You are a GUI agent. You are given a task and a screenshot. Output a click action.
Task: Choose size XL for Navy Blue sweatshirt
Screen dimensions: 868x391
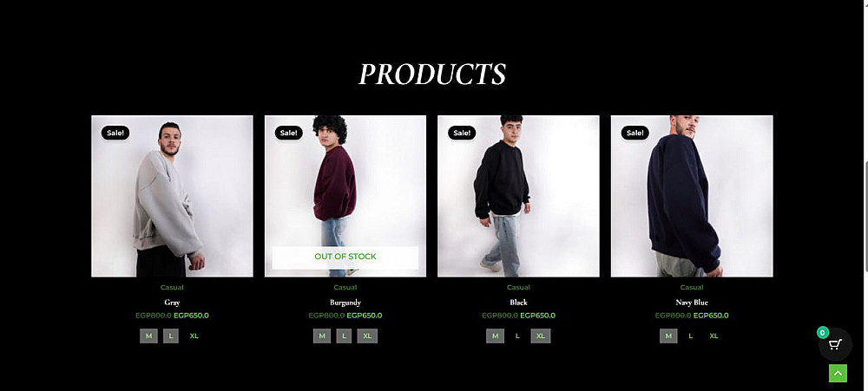tap(713, 336)
